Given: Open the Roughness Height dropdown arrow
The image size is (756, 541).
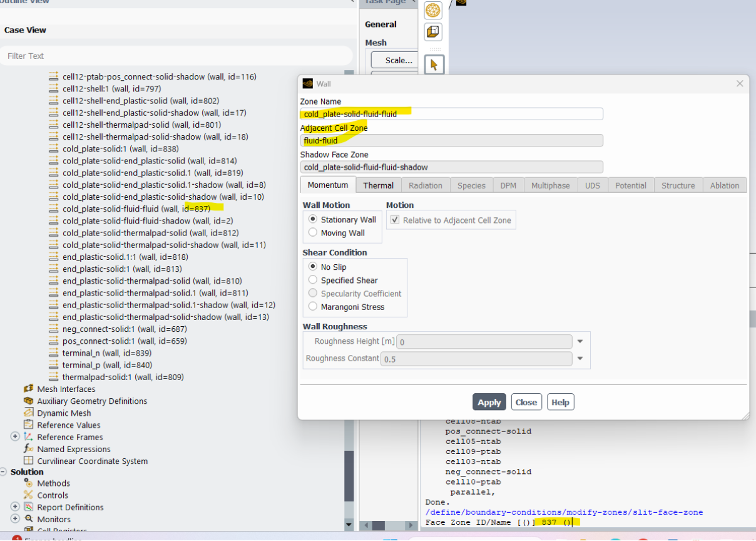Looking at the screenshot, I should [580, 342].
